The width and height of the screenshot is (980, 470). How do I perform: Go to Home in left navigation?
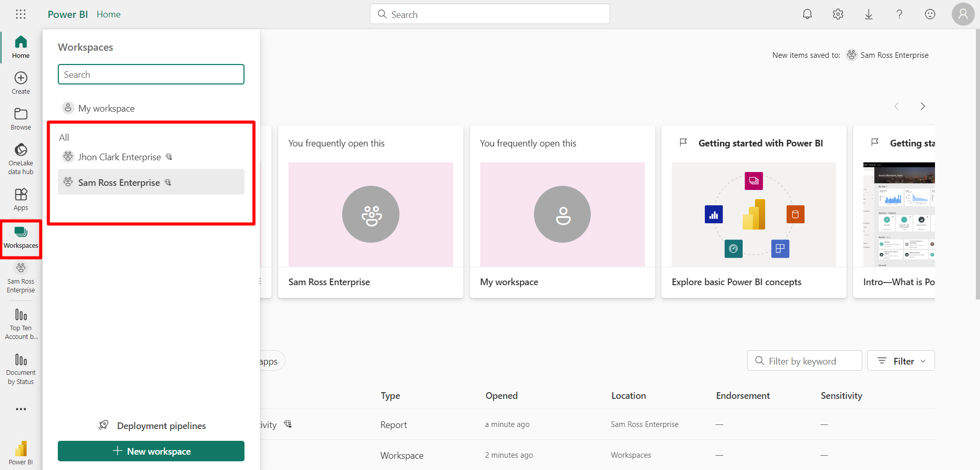pos(21,47)
